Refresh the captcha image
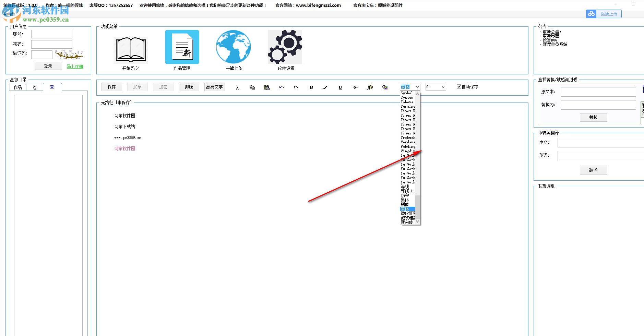644x336 pixels. point(69,55)
